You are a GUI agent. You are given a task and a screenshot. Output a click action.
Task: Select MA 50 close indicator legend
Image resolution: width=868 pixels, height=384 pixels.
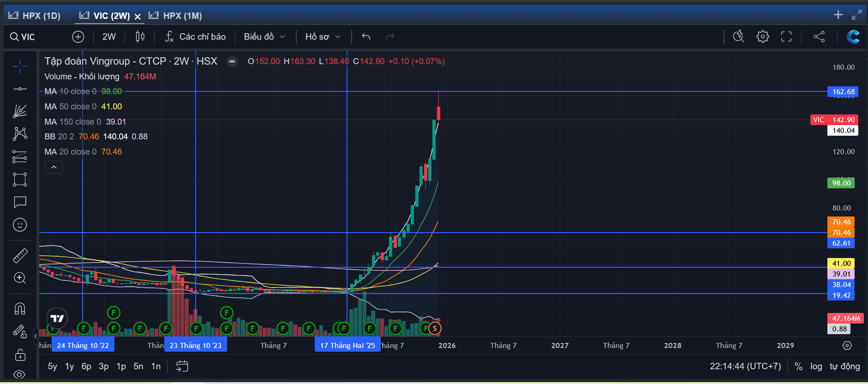click(83, 107)
